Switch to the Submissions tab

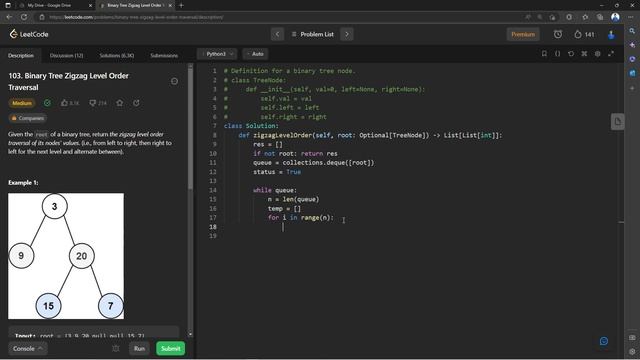click(x=164, y=56)
